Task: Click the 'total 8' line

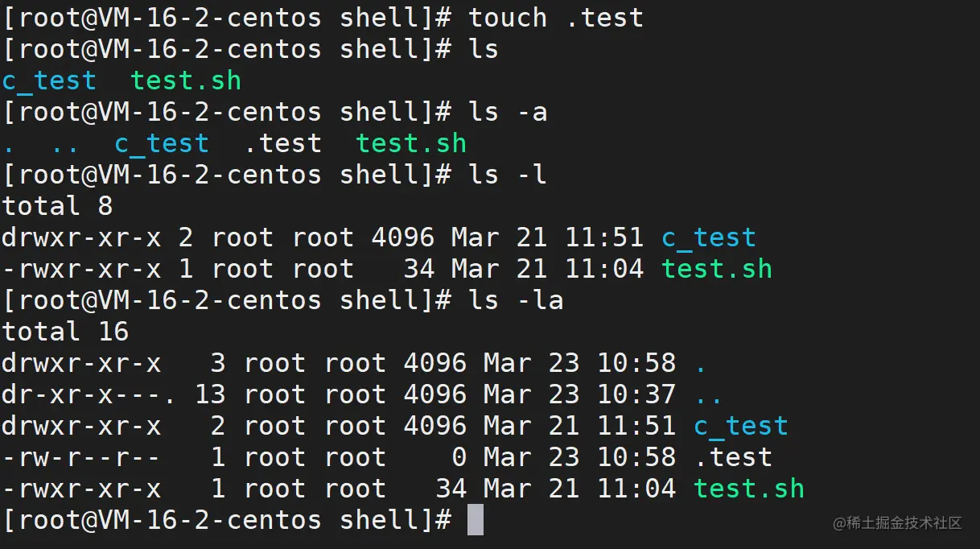Action: coord(57,206)
